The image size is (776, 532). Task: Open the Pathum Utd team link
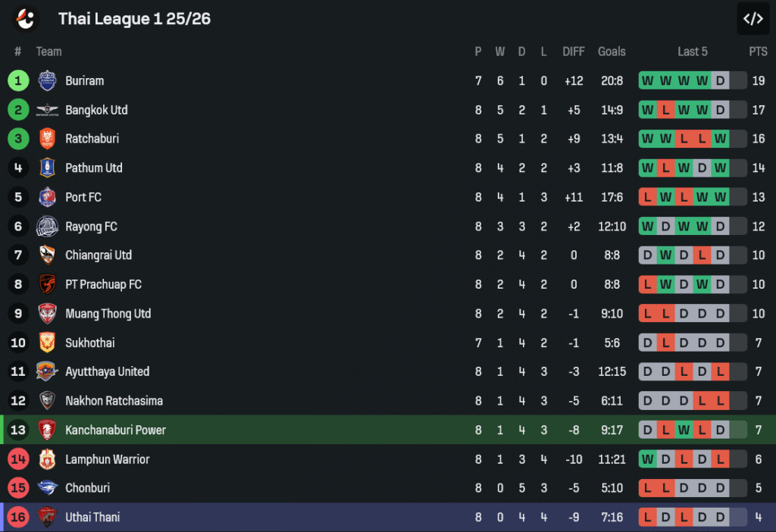(x=93, y=168)
